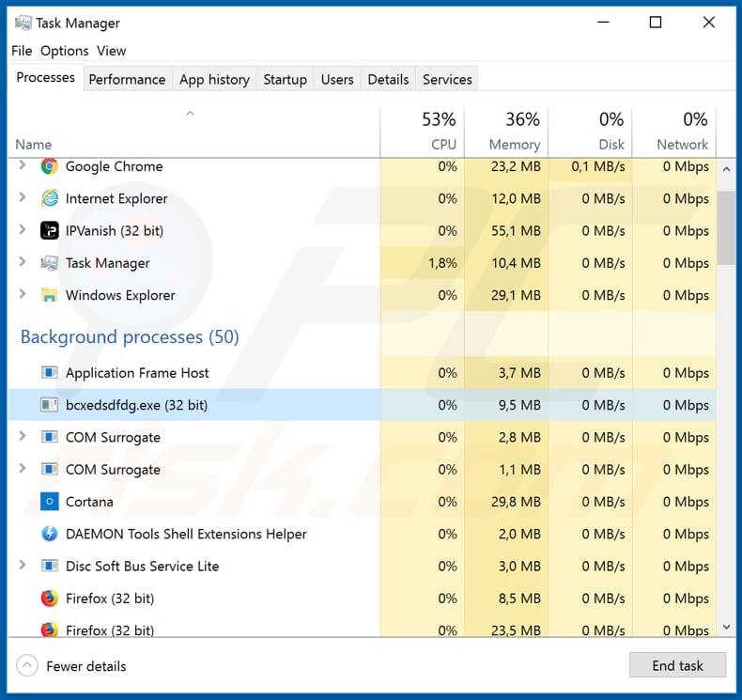Screen dimensions: 742x700
Task: Click the Google Chrome process icon
Action: [x=49, y=166]
